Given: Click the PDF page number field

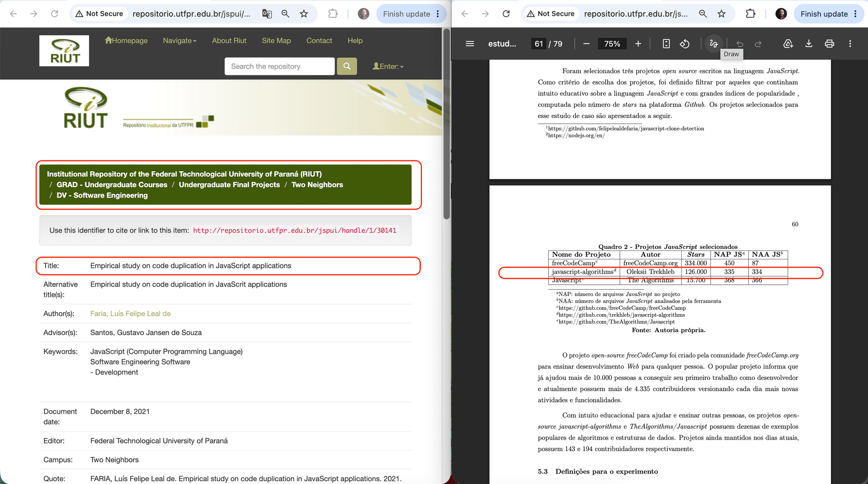Looking at the screenshot, I should click(x=539, y=44).
